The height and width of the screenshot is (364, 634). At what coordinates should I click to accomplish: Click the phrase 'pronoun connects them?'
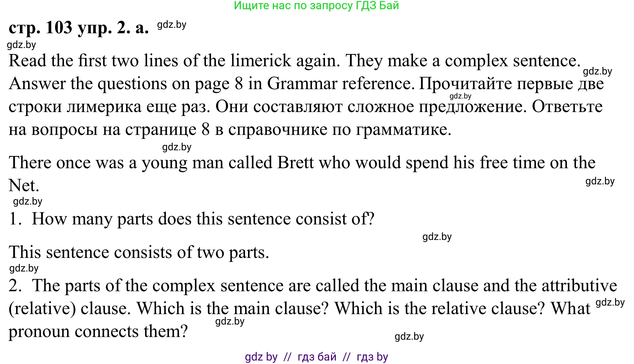click(98, 331)
